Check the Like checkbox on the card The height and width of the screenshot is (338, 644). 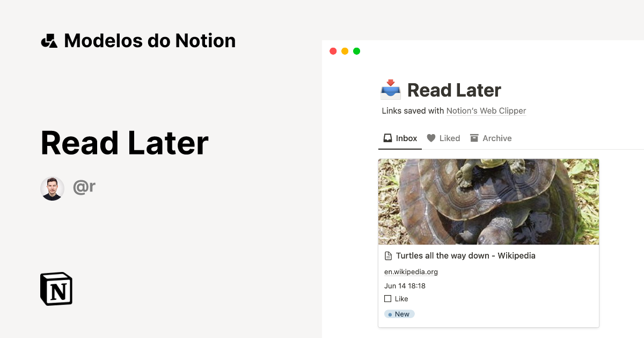coord(388,298)
